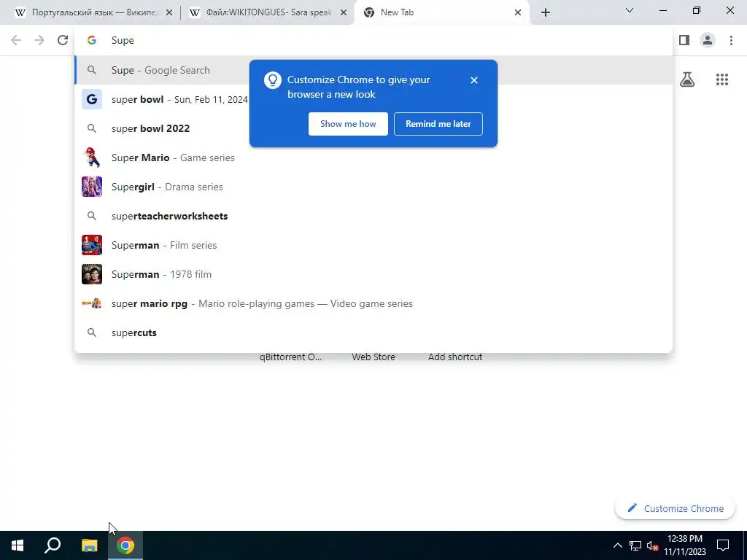Open the network tray icon
The height and width of the screenshot is (560, 747).
[635, 545]
